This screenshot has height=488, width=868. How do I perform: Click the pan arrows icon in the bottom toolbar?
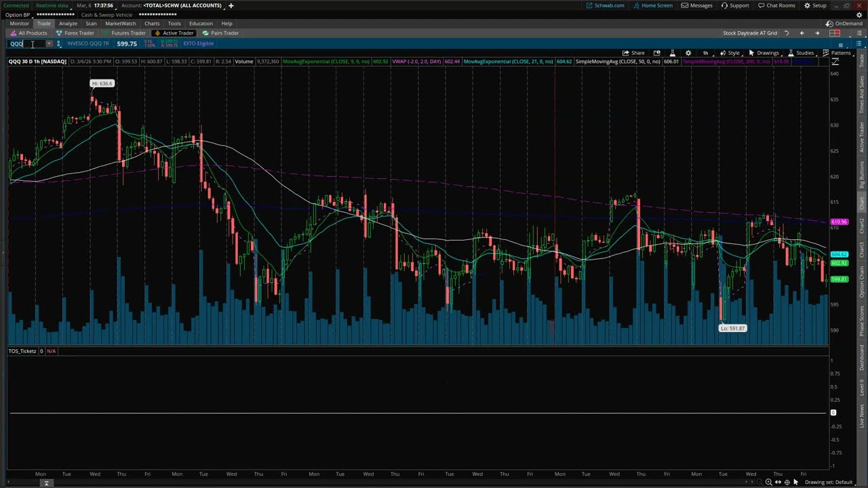coord(778,482)
